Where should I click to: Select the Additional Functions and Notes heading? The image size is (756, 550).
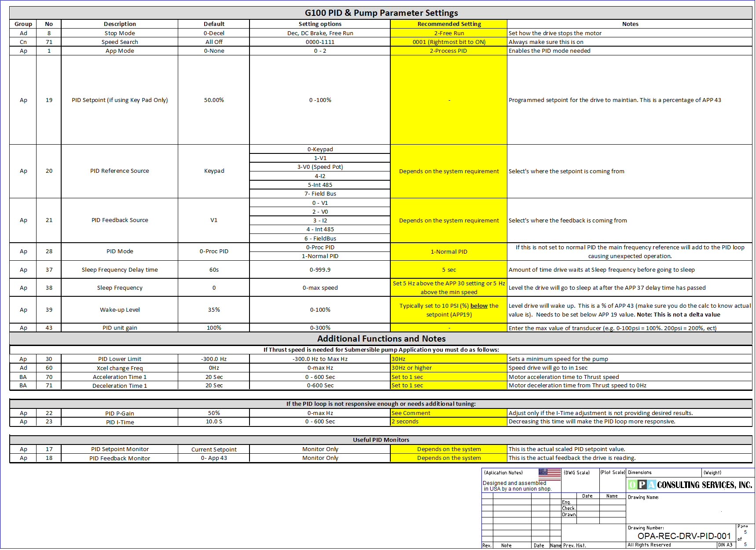[x=381, y=339]
